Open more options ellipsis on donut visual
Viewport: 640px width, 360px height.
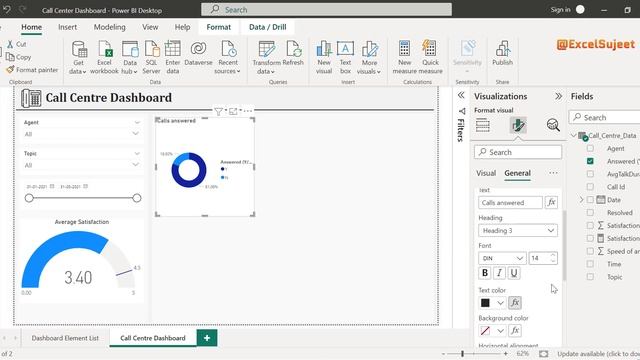tap(248, 111)
